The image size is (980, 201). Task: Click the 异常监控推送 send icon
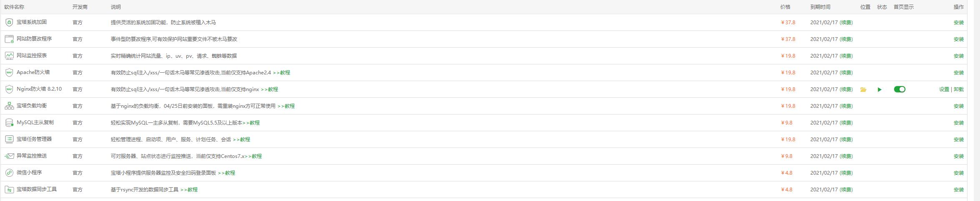coord(9,156)
